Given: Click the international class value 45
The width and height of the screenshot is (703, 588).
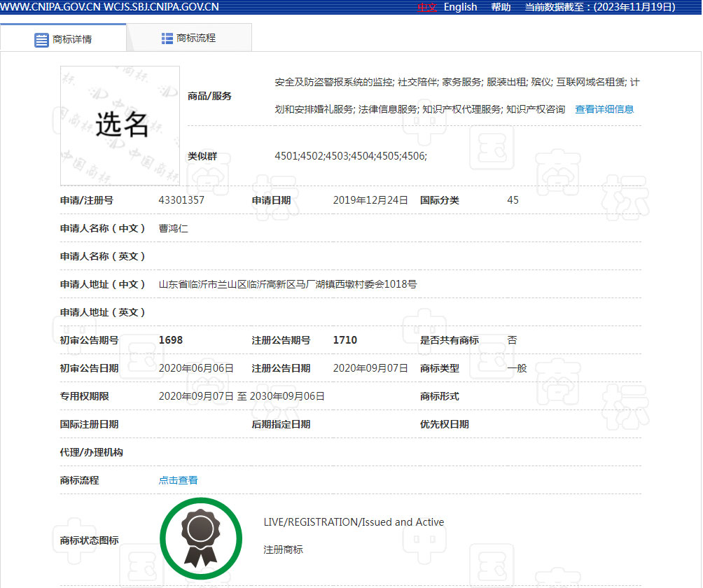Looking at the screenshot, I should [513, 200].
